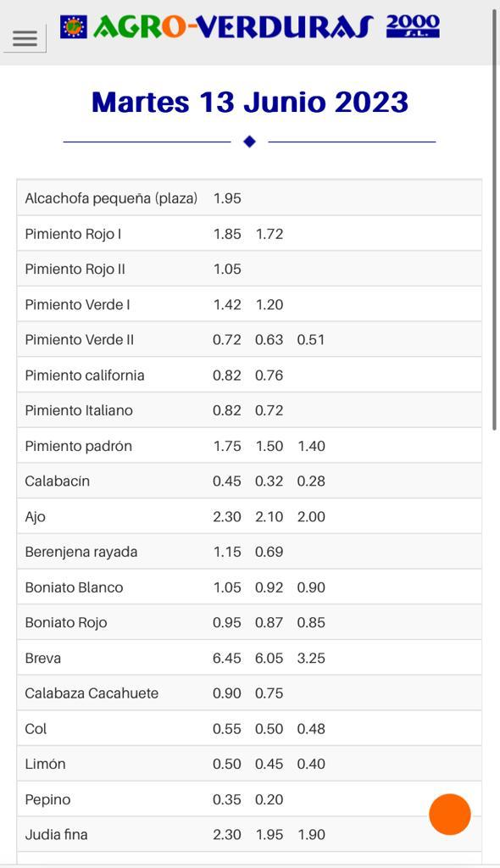Select the Pimiento Verde II row
500x868 pixels.
[249, 339]
